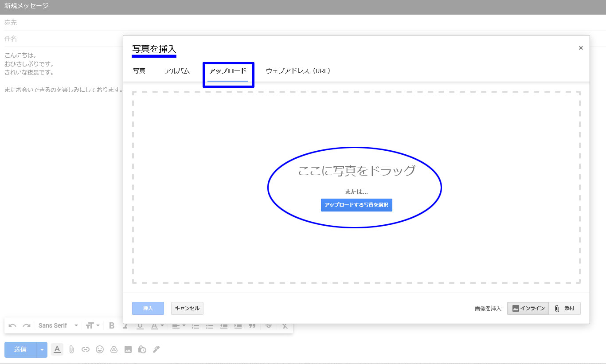Toggle bold formatting
The image size is (606, 364).
coord(112,325)
